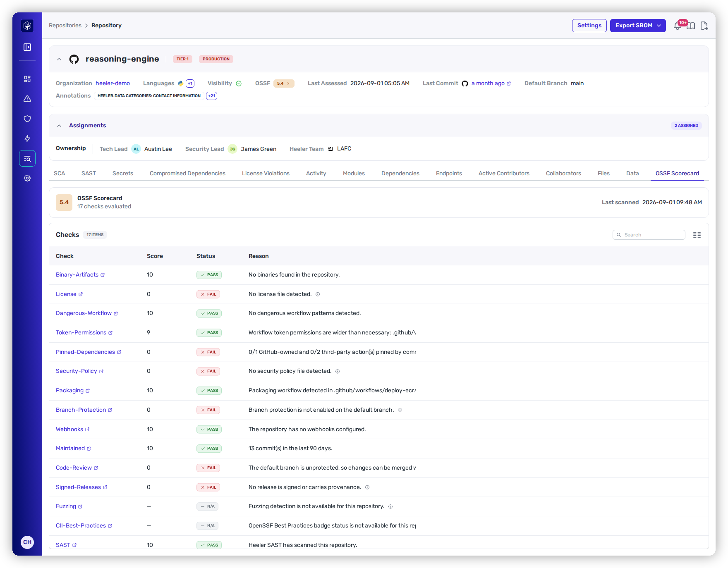Click info icon next to No security policy file
728x568 pixels.
pos(338,371)
